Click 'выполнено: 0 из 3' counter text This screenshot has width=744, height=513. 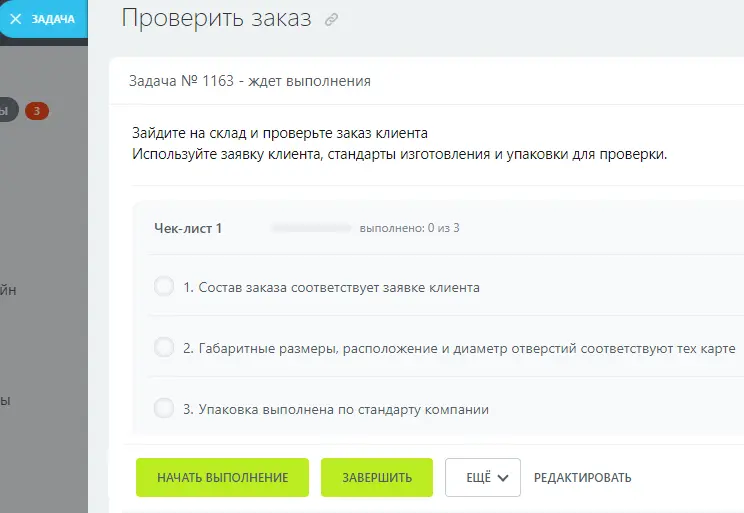pyautogui.click(x=409, y=228)
